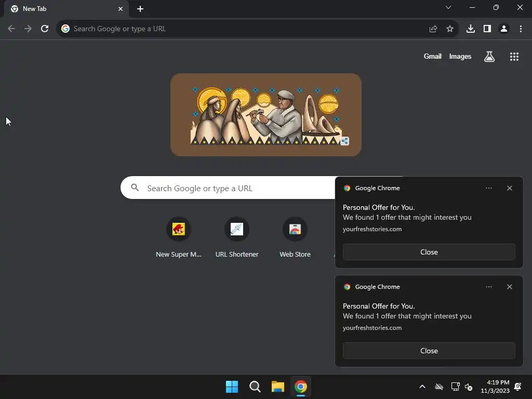Toggle the side panel icon
Image resolution: width=532 pixels, height=399 pixels.
pyautogui.click(x=487, y=29)
